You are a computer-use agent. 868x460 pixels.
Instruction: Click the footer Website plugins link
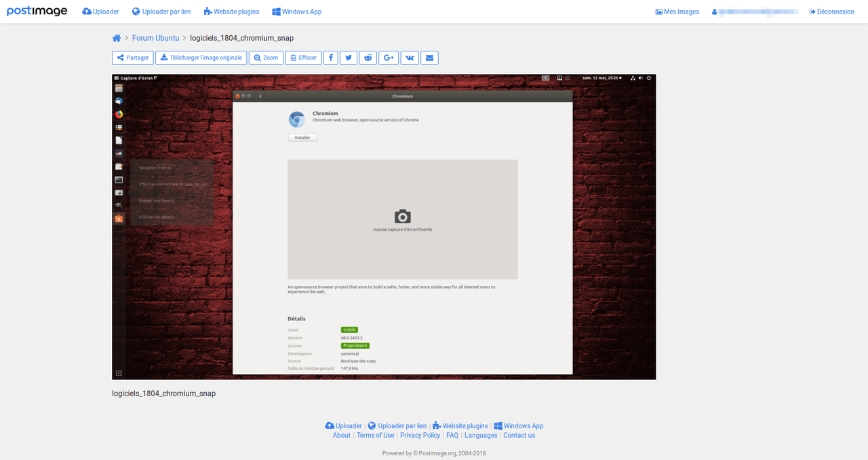click(x=460, y=426)
